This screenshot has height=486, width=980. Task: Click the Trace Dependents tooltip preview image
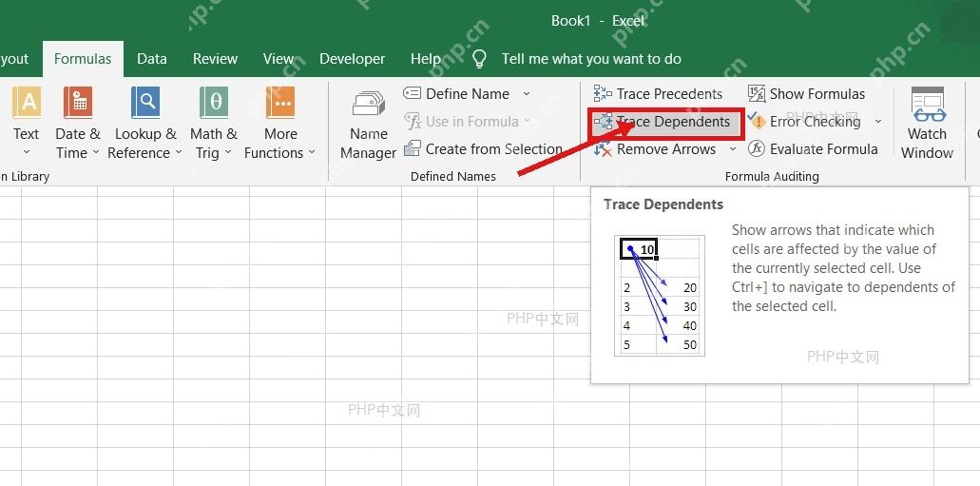pos(660,296)
